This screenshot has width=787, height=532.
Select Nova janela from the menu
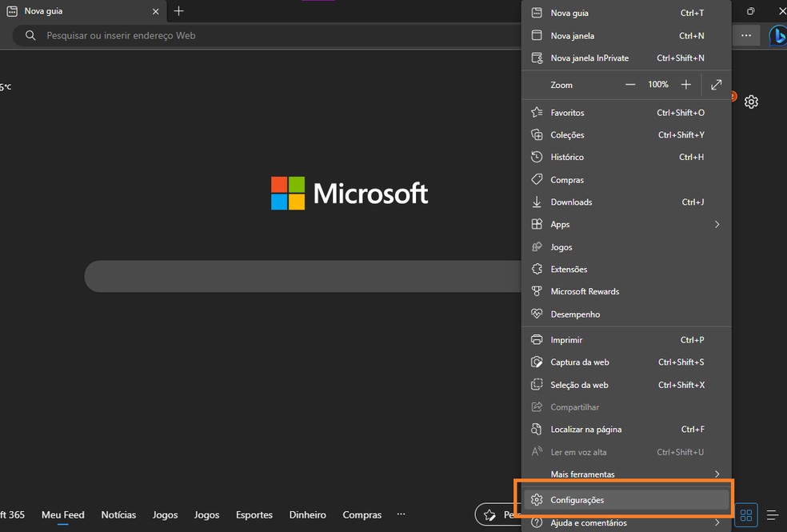coord(626,36)
